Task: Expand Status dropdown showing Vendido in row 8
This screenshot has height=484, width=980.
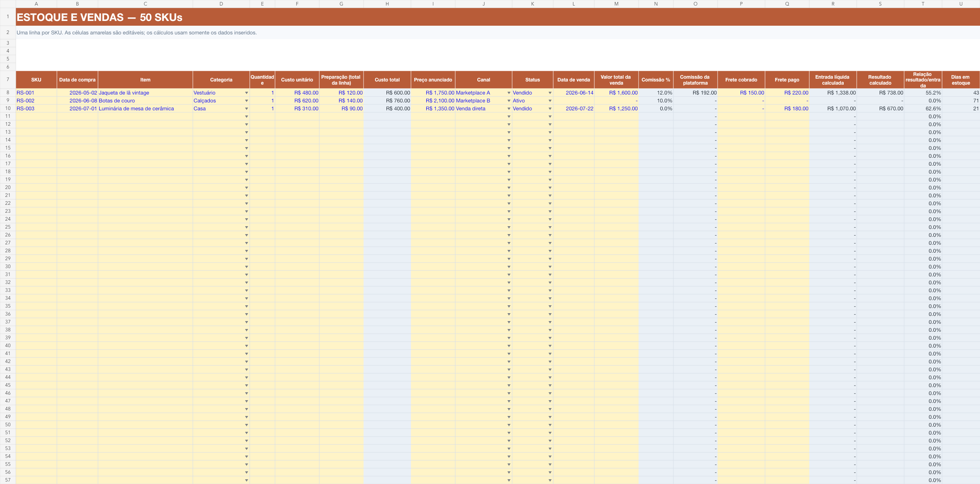Action: [x=550, y=93]
